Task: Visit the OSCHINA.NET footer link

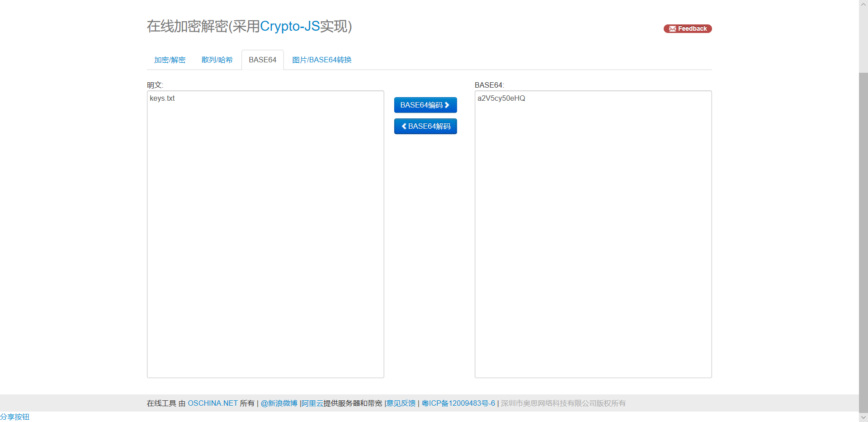Action: point(213,403)
